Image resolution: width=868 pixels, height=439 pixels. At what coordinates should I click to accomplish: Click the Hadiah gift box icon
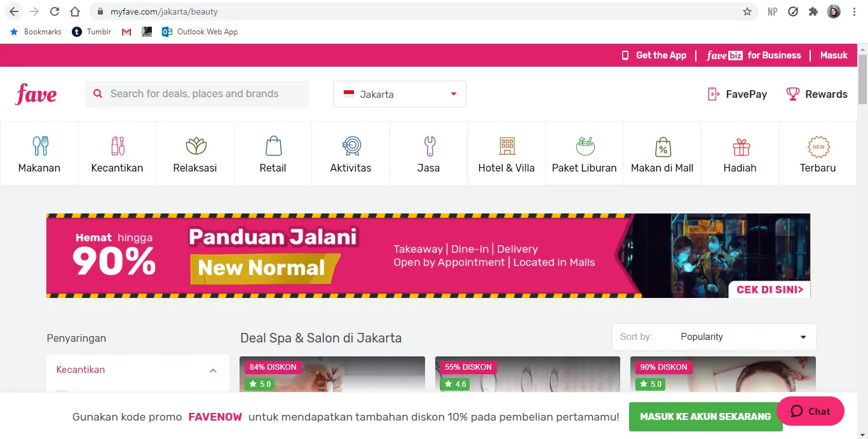(741, 147)
